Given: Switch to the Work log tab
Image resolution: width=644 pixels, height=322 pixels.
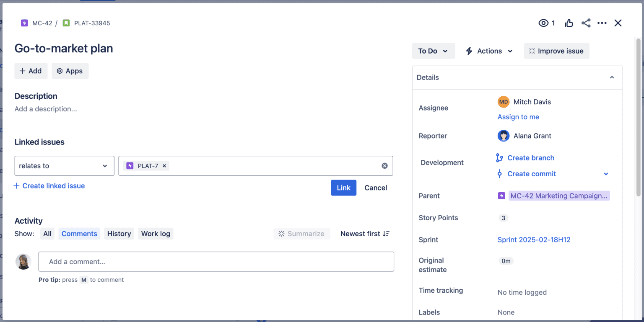Looking at the screenshot, I should click(156, 234).
